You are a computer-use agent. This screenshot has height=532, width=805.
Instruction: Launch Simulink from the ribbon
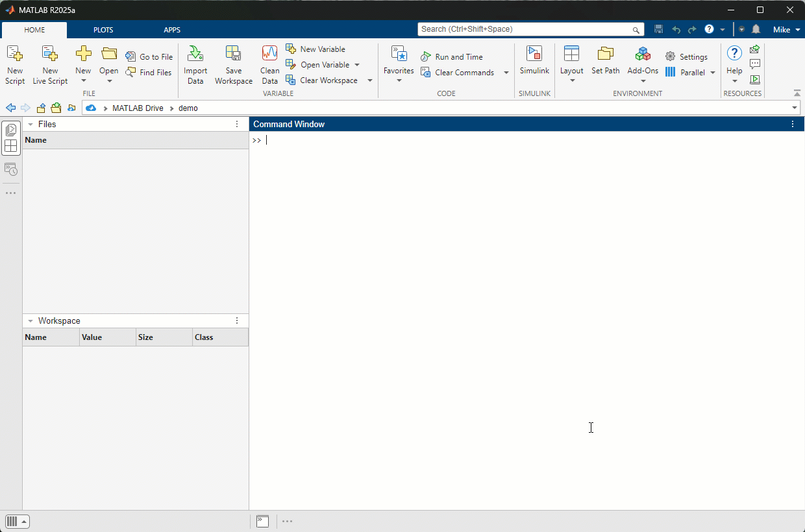(534, 61)
